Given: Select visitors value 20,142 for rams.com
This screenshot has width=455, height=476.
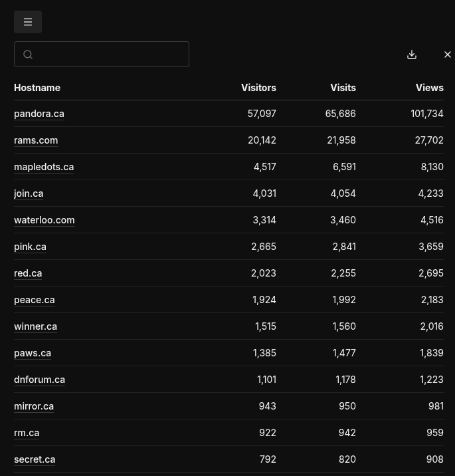Looking at the screenshot, I should pyautogui.click(x=262, y=140).
